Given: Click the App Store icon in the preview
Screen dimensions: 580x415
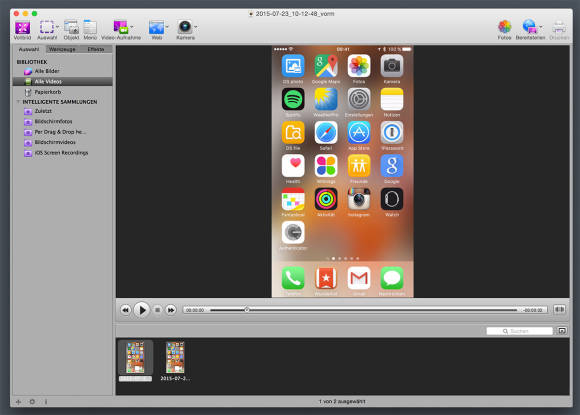Looking at the screenshot, I should click(x=359, y=132).
